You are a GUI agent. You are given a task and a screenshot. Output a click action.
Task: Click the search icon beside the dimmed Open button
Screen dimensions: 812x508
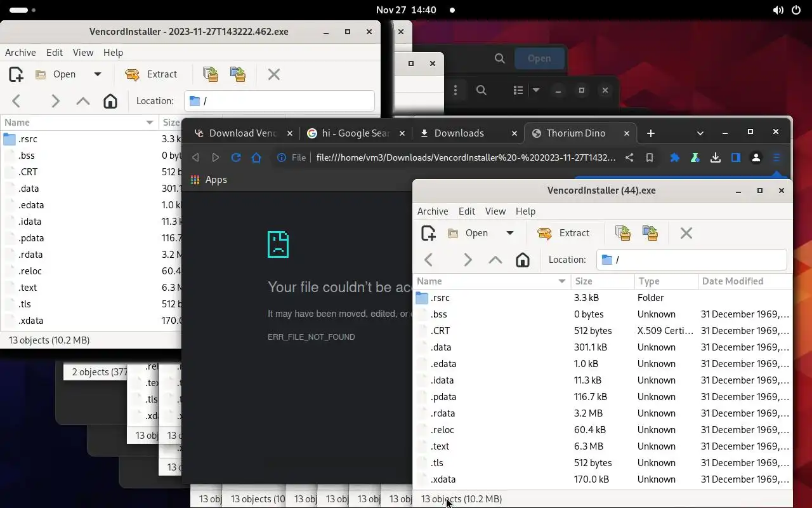point(500,58)
